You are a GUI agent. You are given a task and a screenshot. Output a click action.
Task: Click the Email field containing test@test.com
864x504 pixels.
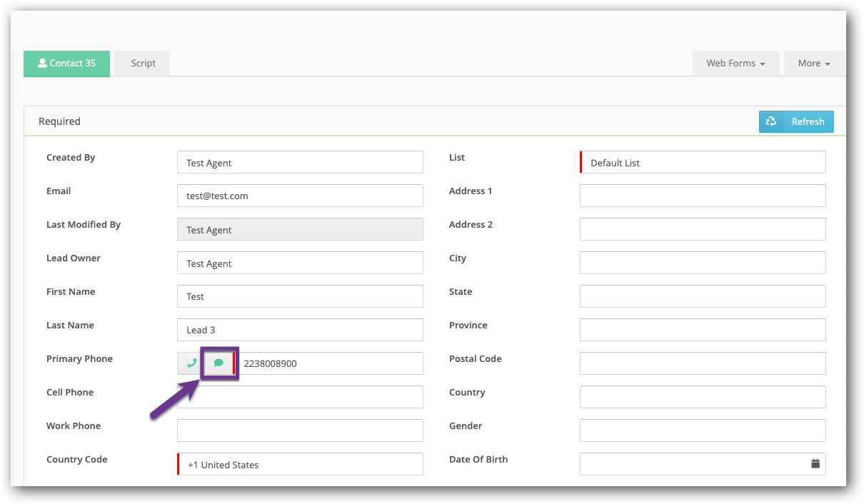click(x=300, y=196)
